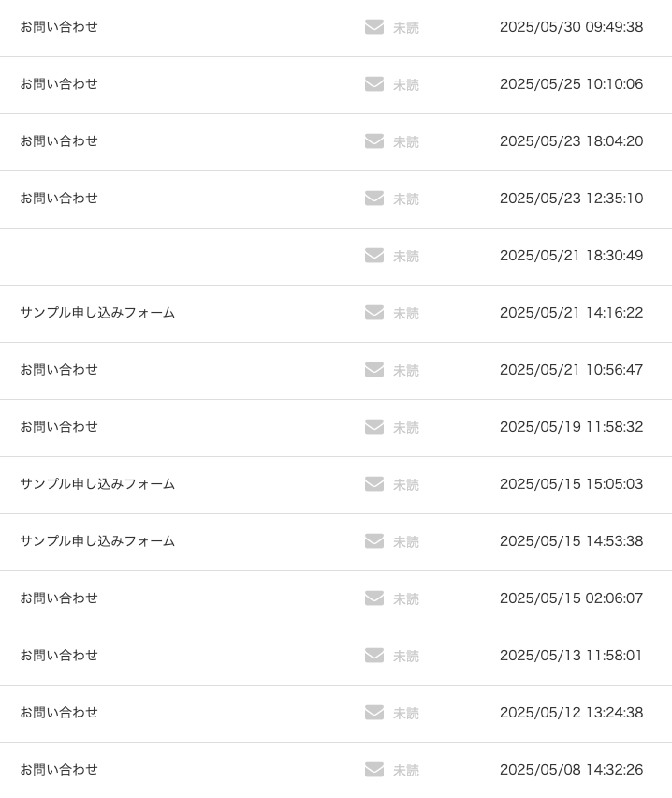Image resolution: width=672 pixels, height=798 pixels.
Task: Click the timestamp 2025/05/15 14:53:38
Action: click(x=571, y=541)
